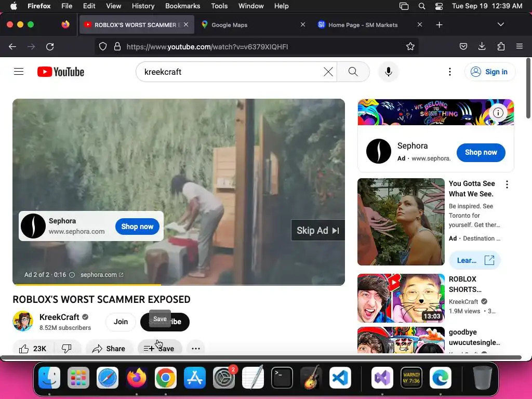This screenshot has height=399, width=532.
Task: Reload the current page
Action: (x=50, y=46)
